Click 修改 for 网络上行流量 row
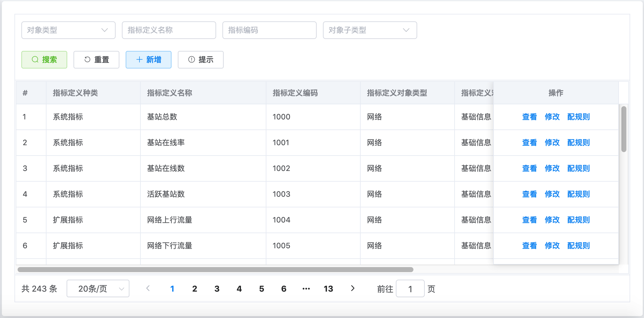Image resolution: width=644 pixels, height=318 pixels. (552, 220)
